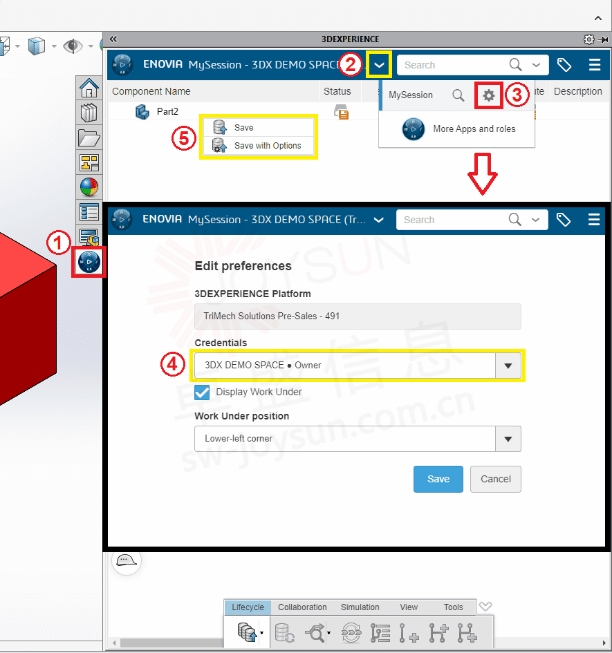Collapse the ribbon with the top-right caret
The width and height of the screenshot is (612, 653).
(598, 18)
